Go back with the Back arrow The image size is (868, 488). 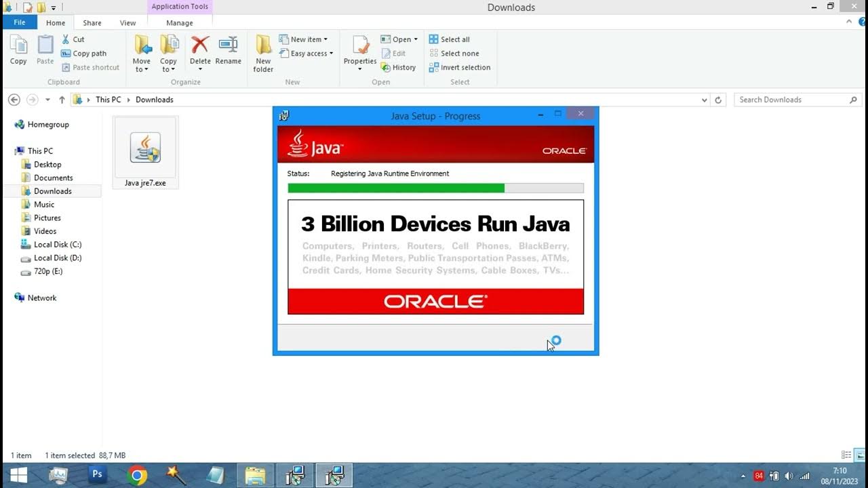[14, 100]
